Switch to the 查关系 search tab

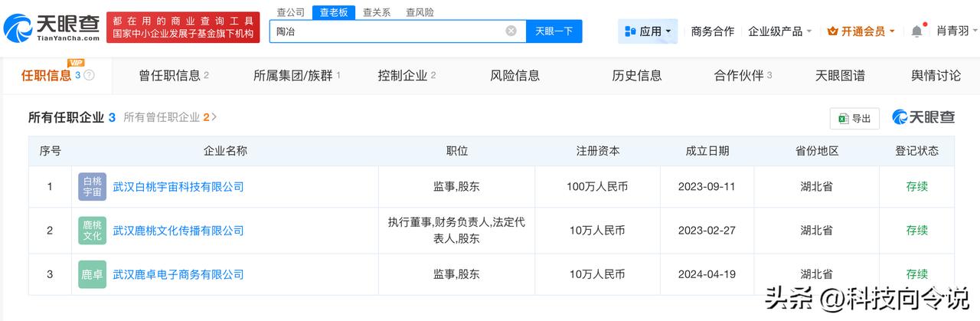coord(376,12)
